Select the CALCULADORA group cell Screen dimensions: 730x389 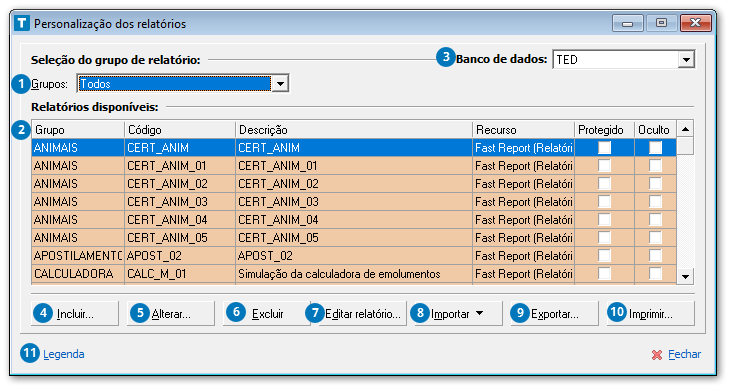pos(78,274)
